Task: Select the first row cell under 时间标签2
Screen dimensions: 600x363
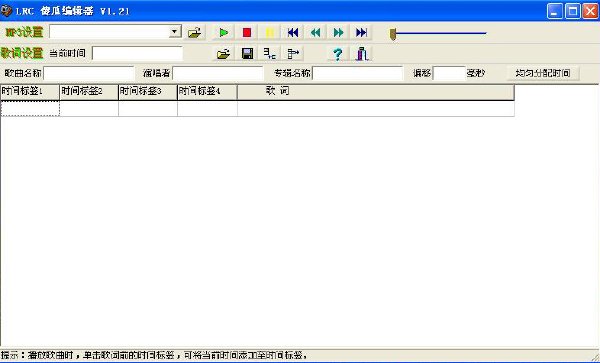Action: 89,109
